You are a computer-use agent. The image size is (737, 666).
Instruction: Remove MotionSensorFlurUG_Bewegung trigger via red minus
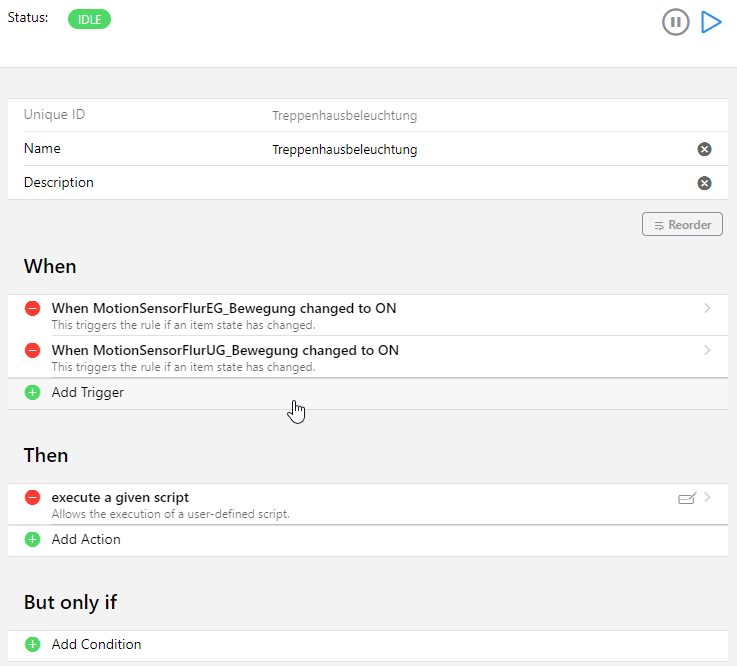click(x=32, y=350)
